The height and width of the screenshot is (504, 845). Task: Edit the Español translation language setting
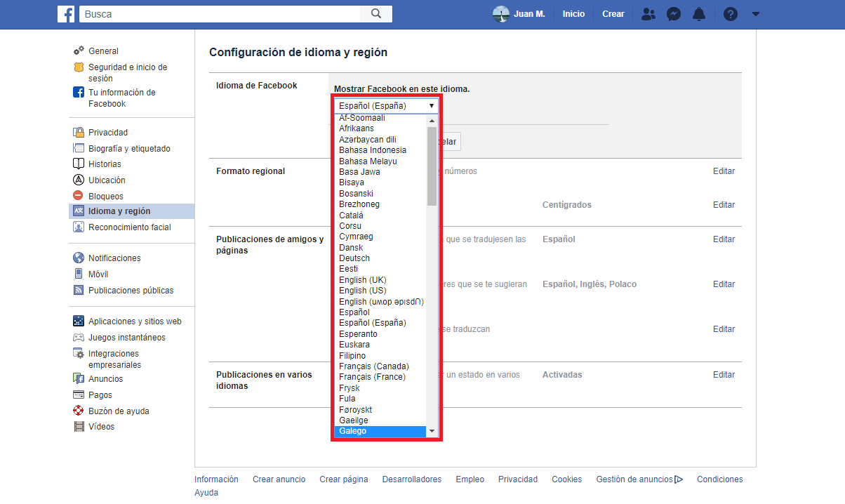[x=724, y=239]
